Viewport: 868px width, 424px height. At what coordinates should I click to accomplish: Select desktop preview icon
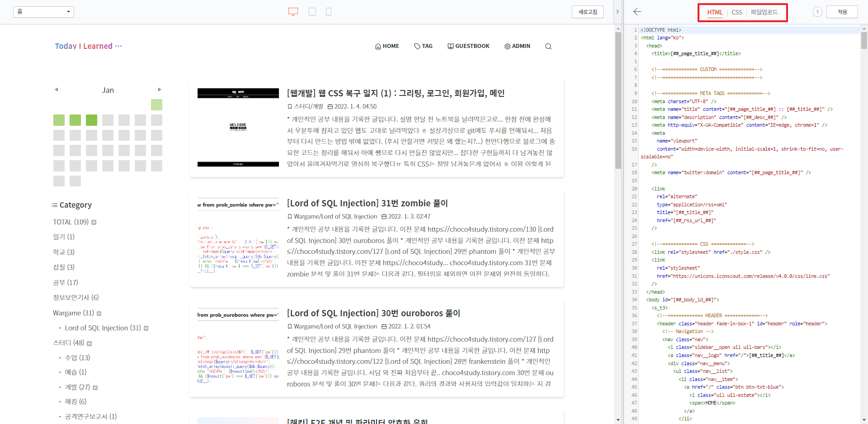point(293,12)
